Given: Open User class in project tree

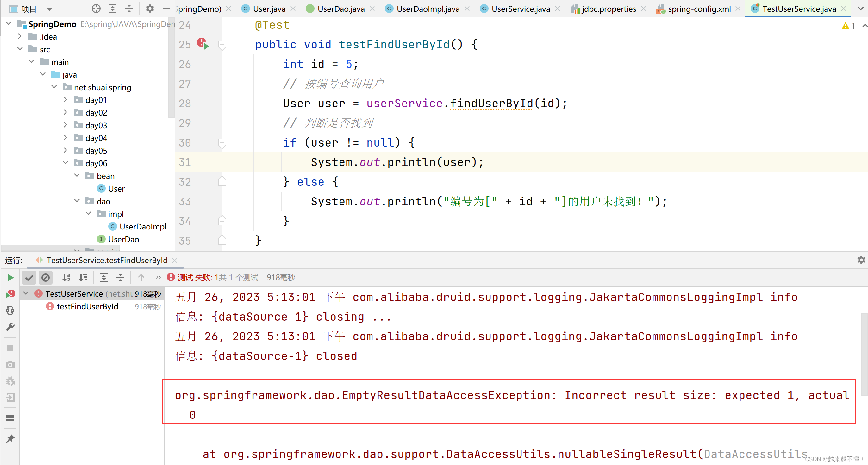Looking at the screenshot, I should pos(116,189).
